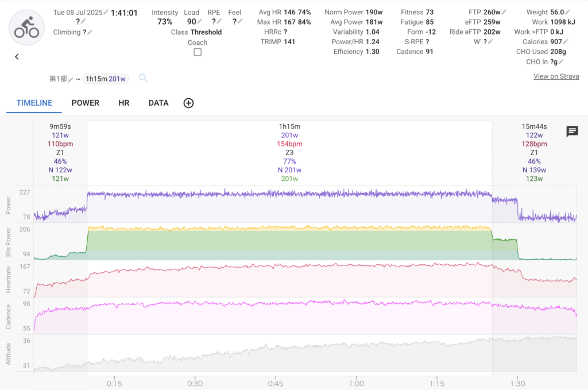Click the magnifier search icon next to intervals

click(x=143, y=78)
